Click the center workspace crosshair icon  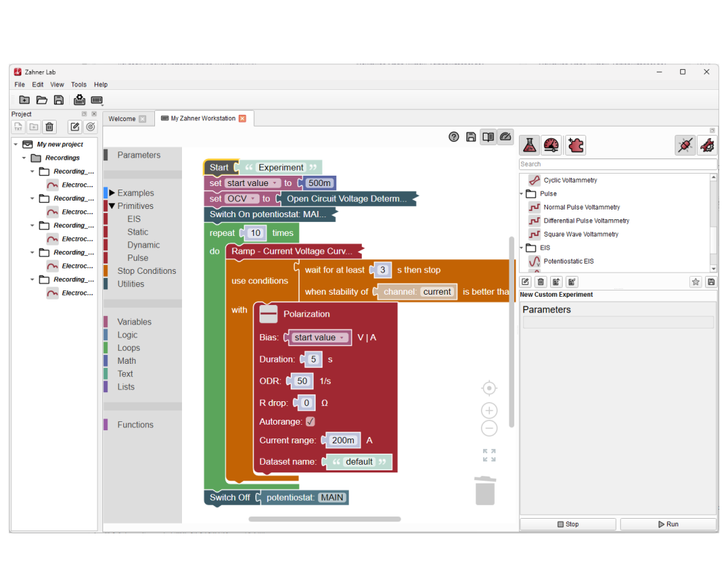489,388
